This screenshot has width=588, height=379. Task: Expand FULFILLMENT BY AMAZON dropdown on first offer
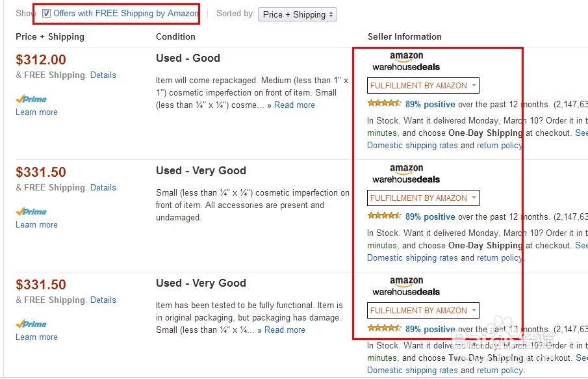point(423,85)
